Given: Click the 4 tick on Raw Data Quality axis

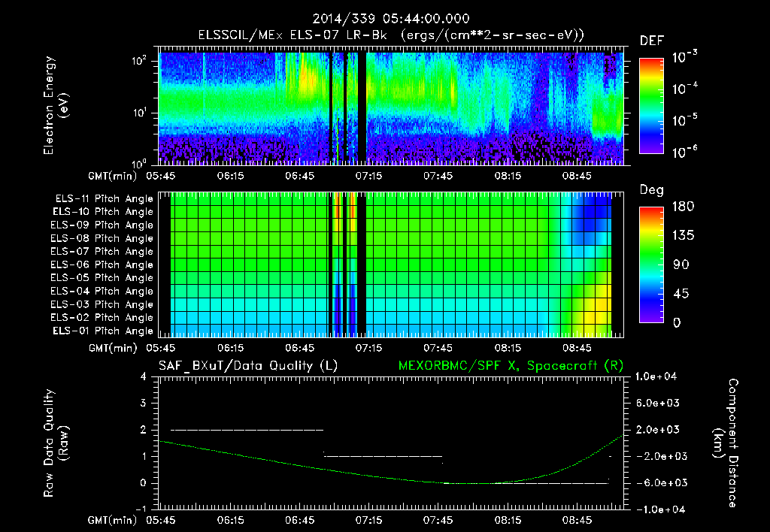Looking at the screenshot, I should click(x=144, y=376).
